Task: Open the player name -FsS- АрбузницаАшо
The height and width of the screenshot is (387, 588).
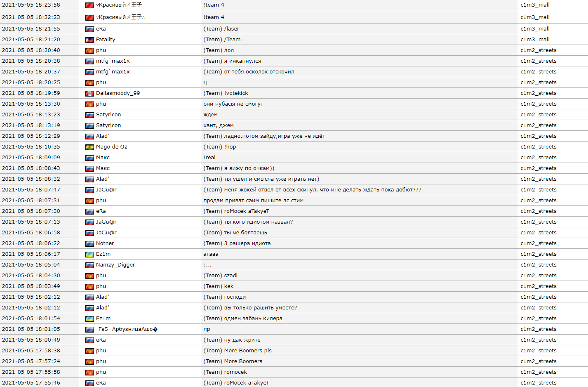Action: point(126,329)
